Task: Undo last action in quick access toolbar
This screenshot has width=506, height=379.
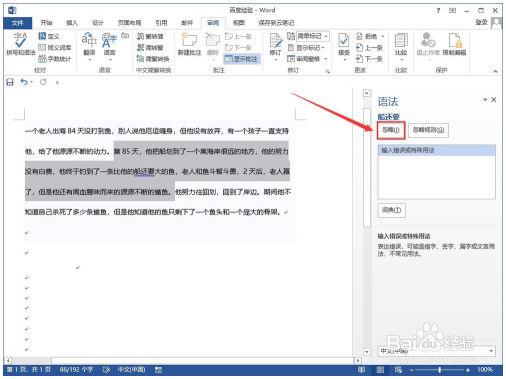Action: point(24,82)
